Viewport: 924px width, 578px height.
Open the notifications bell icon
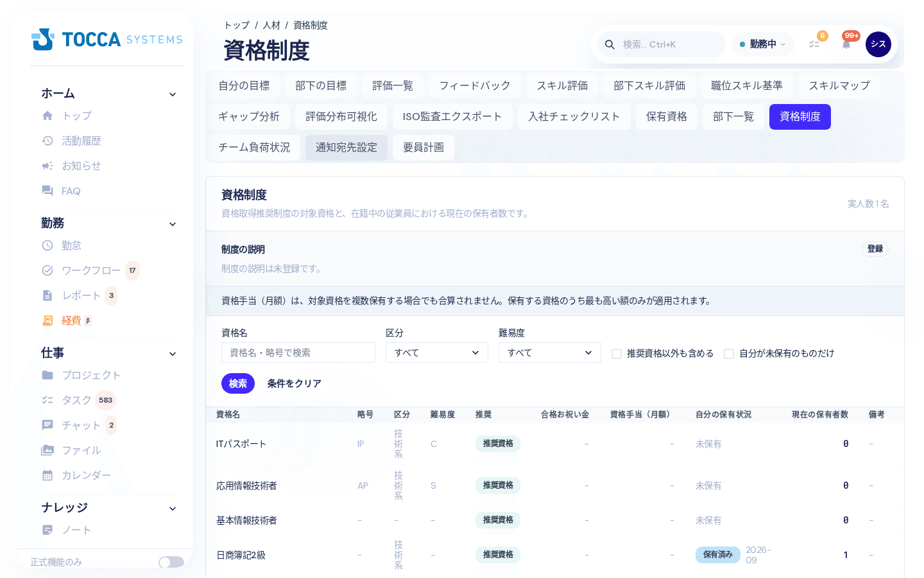(846, 44)
